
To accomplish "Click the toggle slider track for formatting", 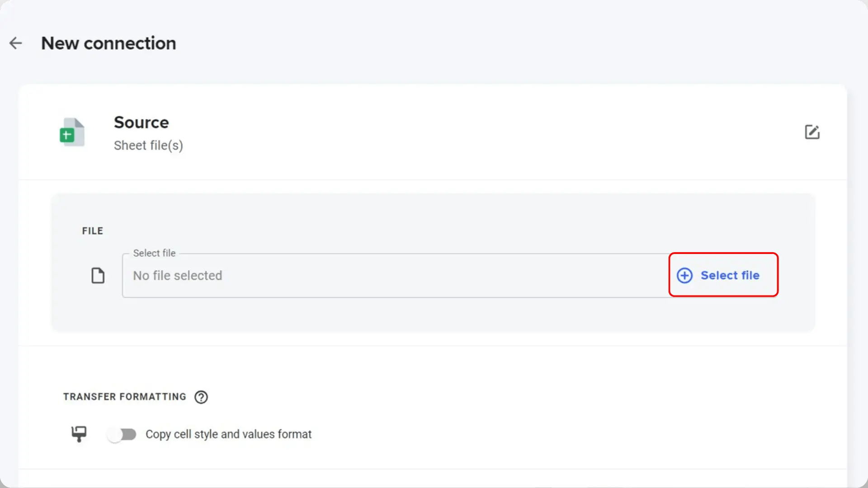I will click(122, 434).
